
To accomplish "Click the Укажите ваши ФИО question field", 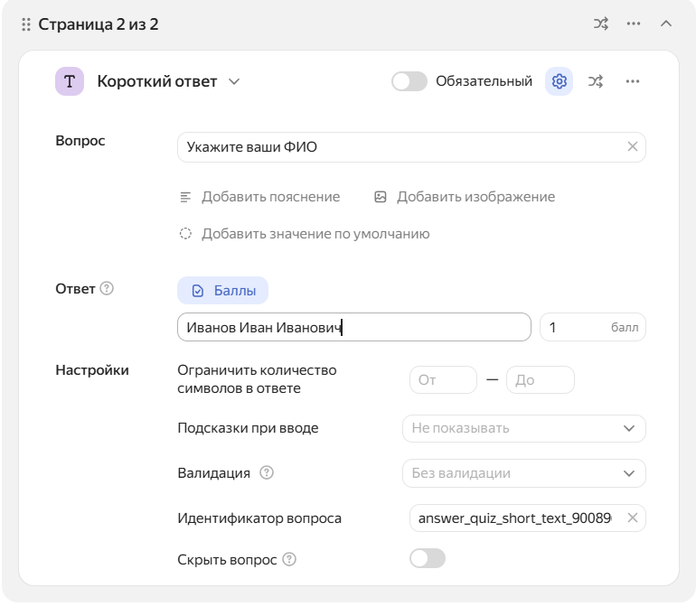I will (411, 147).
